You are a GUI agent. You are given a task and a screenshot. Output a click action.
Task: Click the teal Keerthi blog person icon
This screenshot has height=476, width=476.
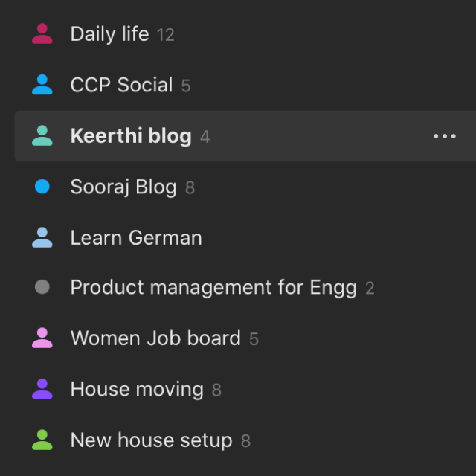coord(42,136)
